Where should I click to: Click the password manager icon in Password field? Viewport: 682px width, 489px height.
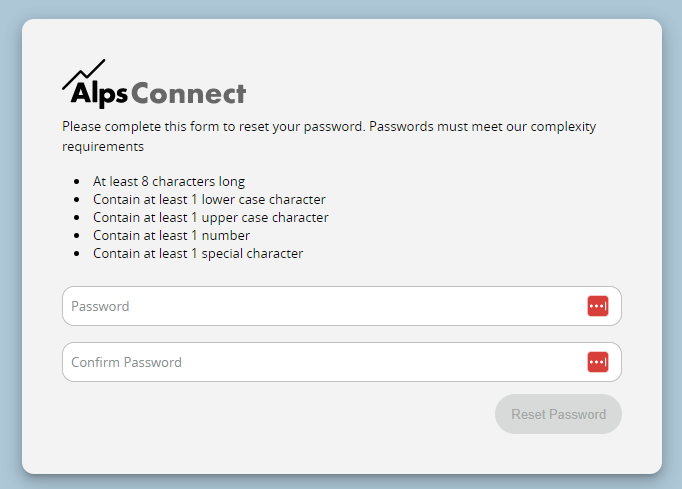[598, 306]
